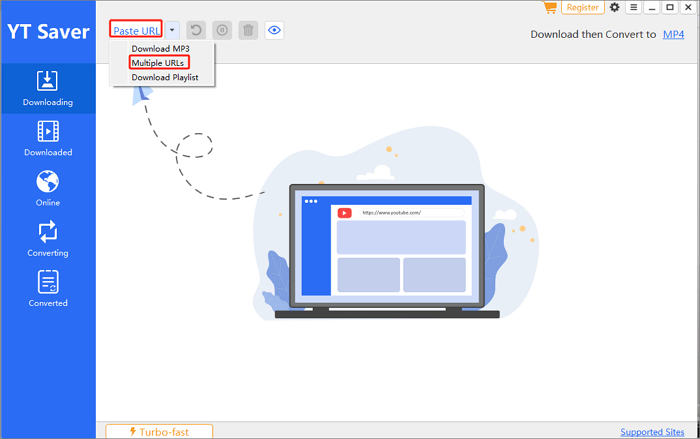
Task: Click the trash delete icon
Action: pyautogui.click(x=248, y=30)
